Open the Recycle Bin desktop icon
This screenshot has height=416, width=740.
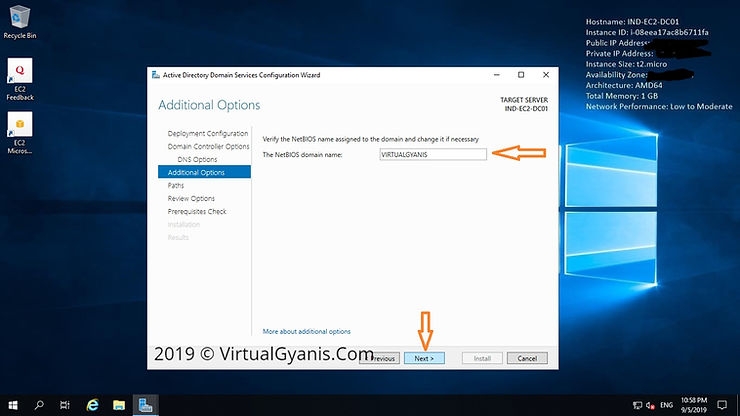(19, 20)
